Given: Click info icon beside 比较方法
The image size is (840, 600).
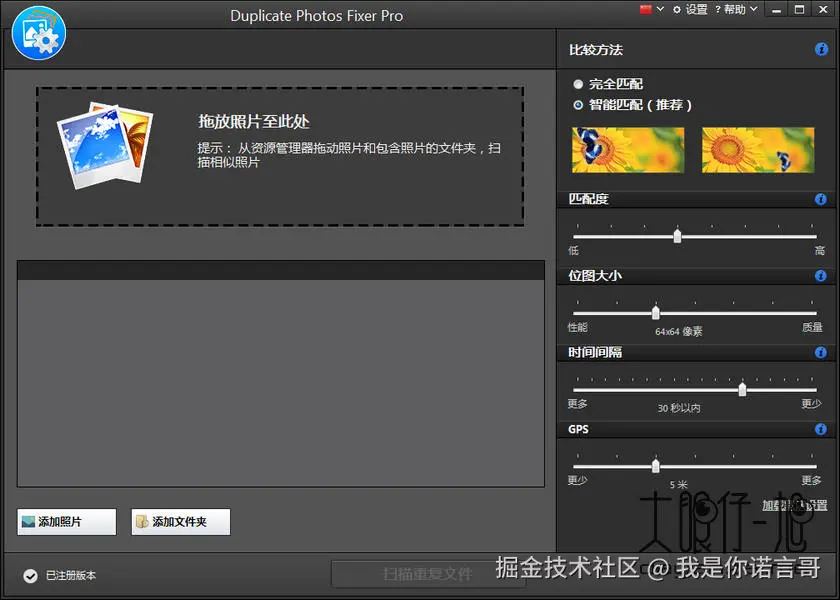Looking at the screenshot, I should (821, 49).
